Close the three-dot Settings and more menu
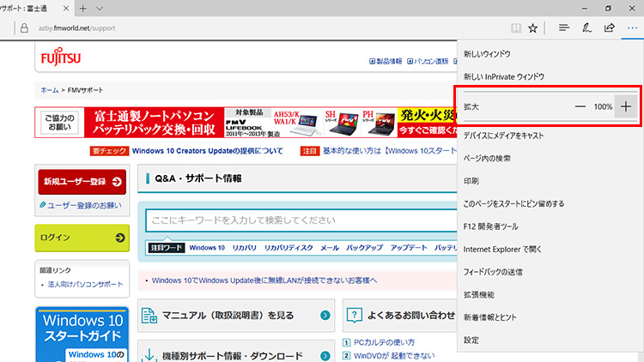This screenshot has width=644, height=362. tap(632, 27)
